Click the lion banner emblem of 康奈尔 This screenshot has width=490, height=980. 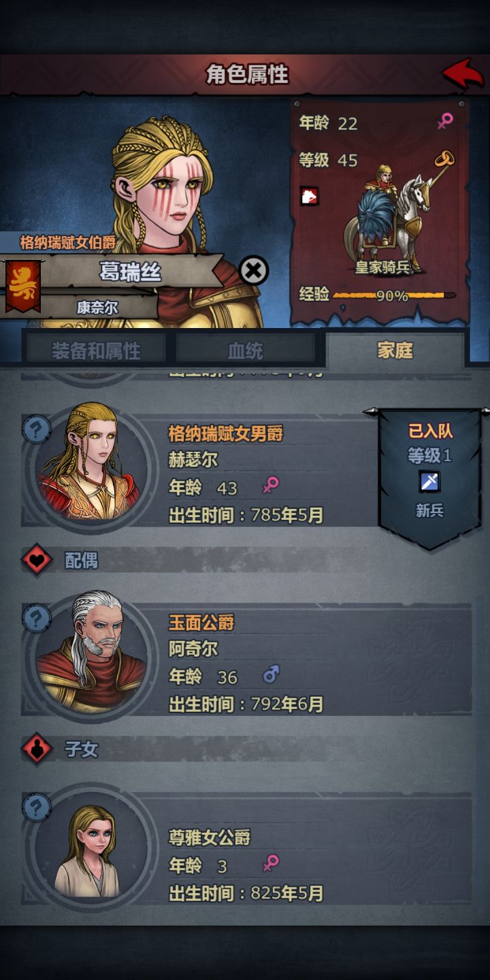point(23,286)
